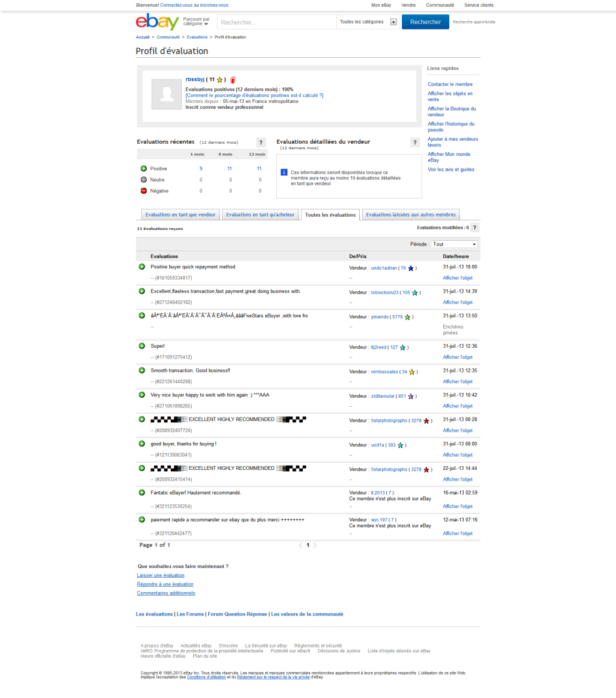
Task: Open Voir les avis et guides link
Action: click(x=451, y=170)
